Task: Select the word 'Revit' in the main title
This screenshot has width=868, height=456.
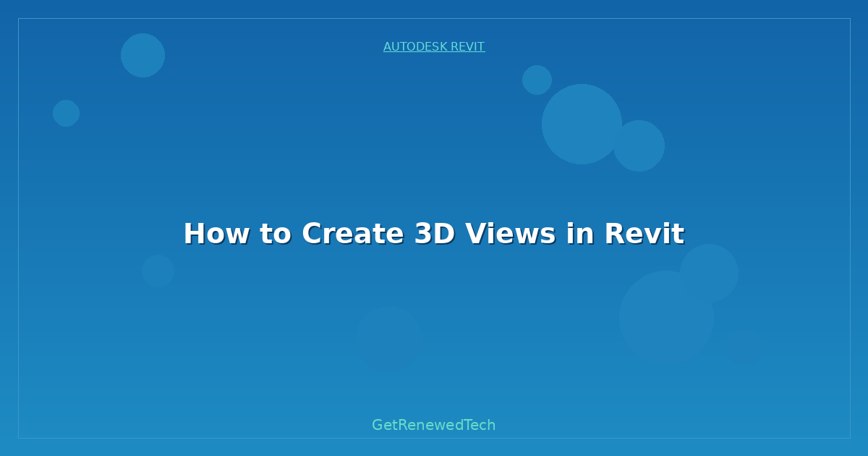Action: [x=644, y=234]
